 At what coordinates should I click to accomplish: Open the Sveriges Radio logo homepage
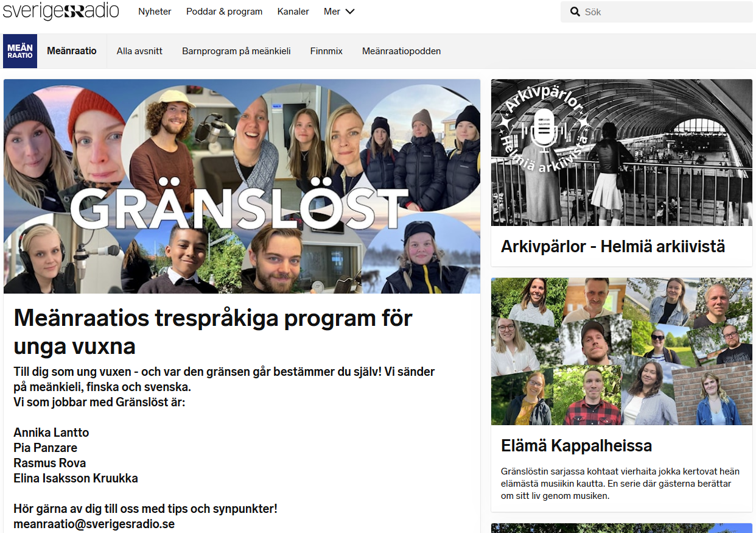[61, 11]
